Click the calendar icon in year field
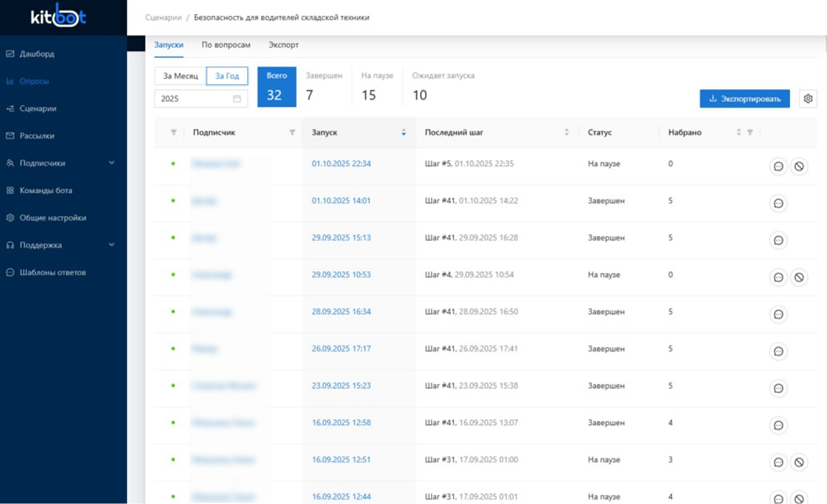The width and height of the screenshot is (827, 504). 237,99
